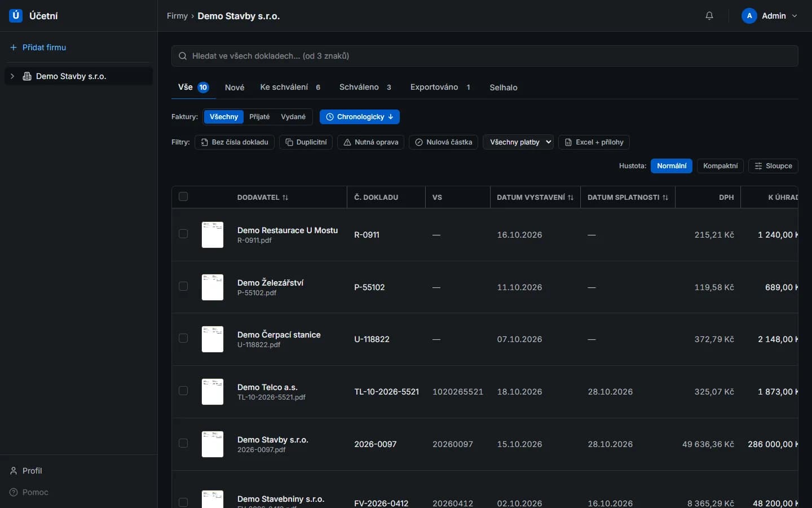The height and width of the screenshot is (508, 812).
Task: Show only Přijaté invoices
Action: pos(259,117)
